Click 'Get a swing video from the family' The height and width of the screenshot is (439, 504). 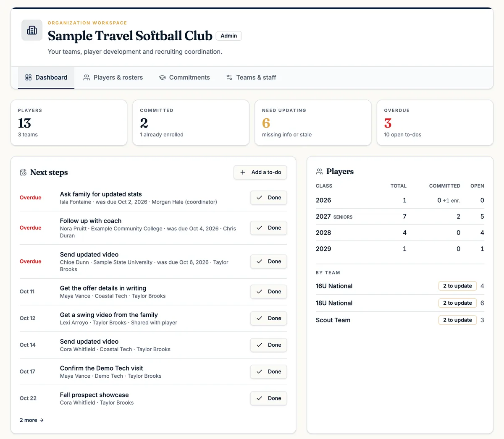pos(109,315)
